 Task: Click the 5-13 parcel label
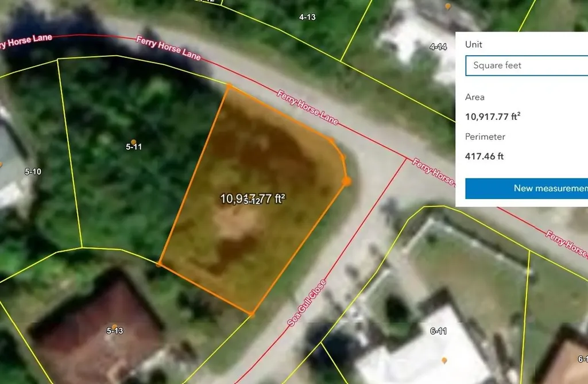click(x=115, y=331)
